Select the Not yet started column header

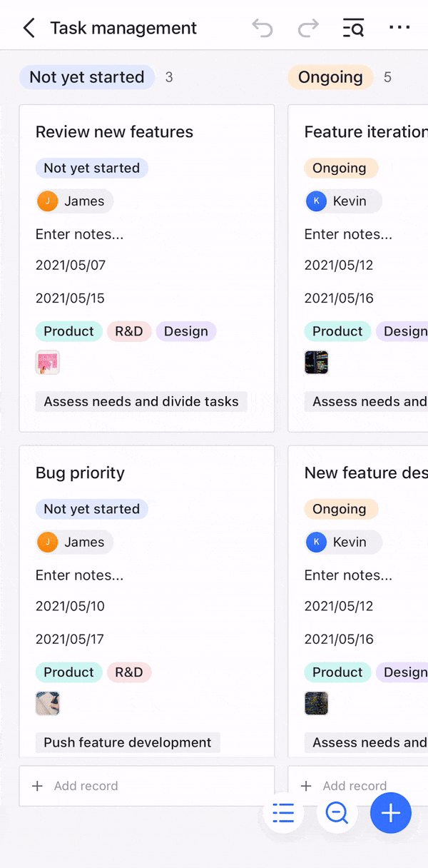(x=87, y=77)
